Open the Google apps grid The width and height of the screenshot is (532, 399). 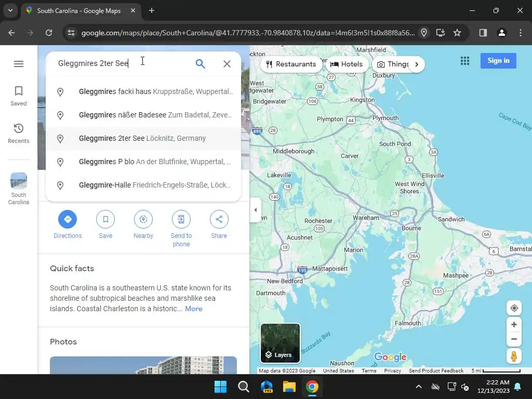click(x=465, y=61)
